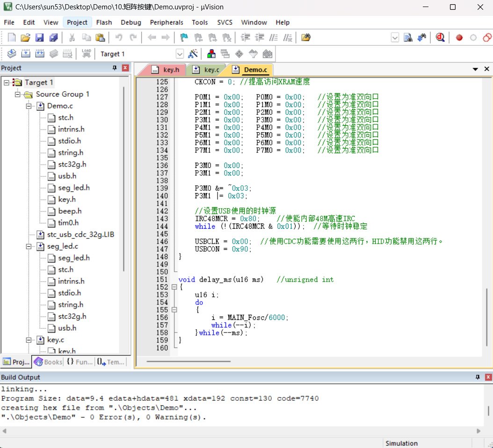Click the editor horizontal scrollbar

click(x=188, y=361)
